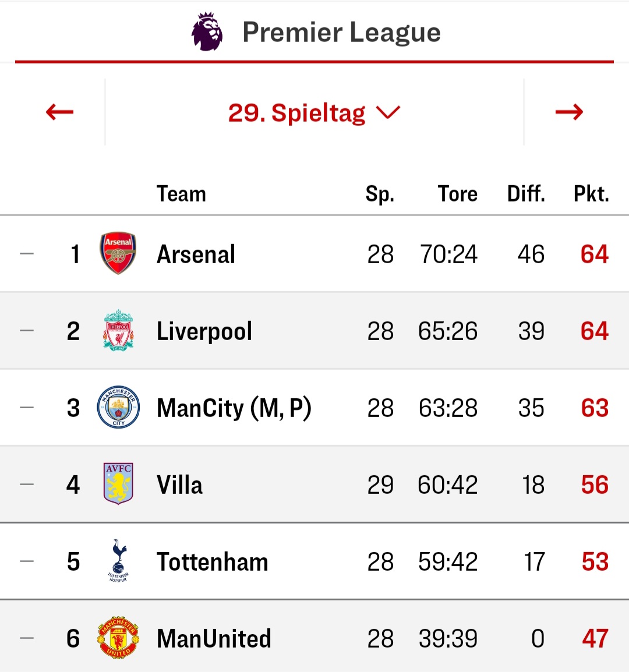Select the ManCity (M, P) team name
Image resolution: width=629 pixels, height=672 pixels.
click(x=234, y=408)
